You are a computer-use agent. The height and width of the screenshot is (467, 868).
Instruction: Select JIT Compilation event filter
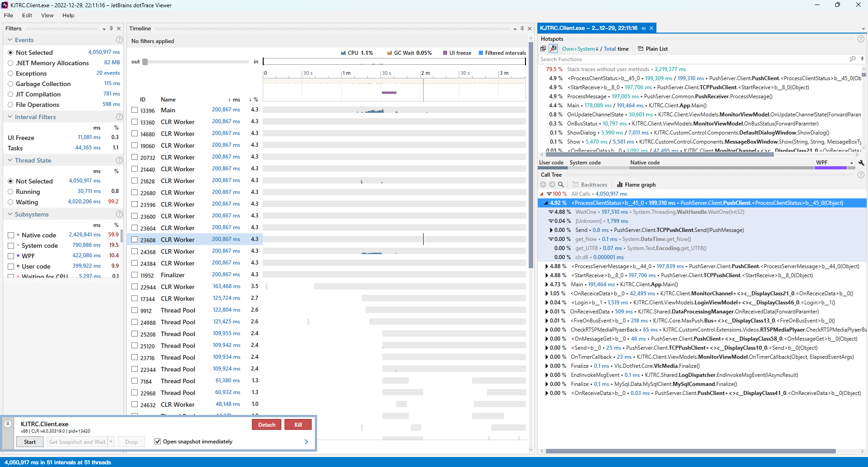coord(10,94)
